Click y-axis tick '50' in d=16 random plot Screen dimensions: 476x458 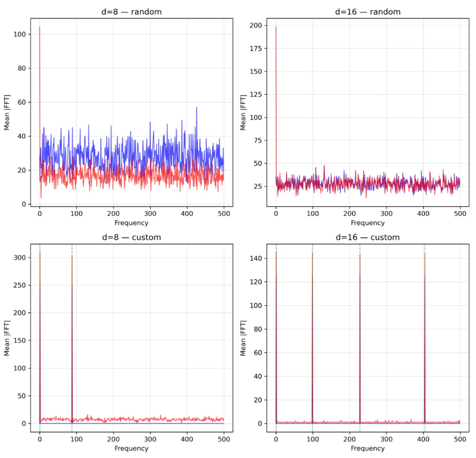pyautogui.click(x=258, y=163)
